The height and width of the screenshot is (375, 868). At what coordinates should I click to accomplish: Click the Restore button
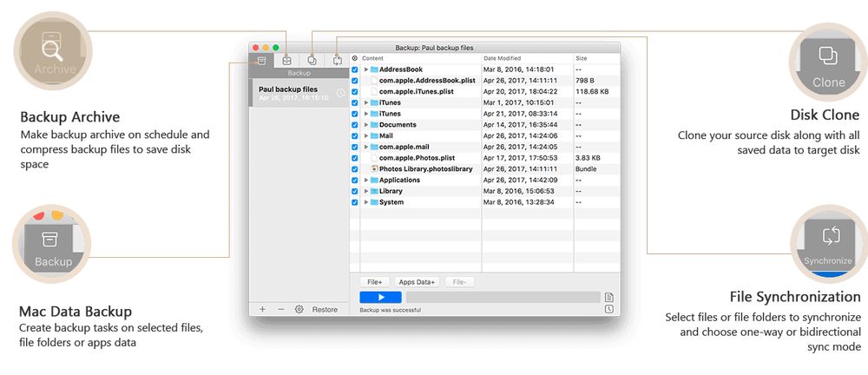pos(325,309)
